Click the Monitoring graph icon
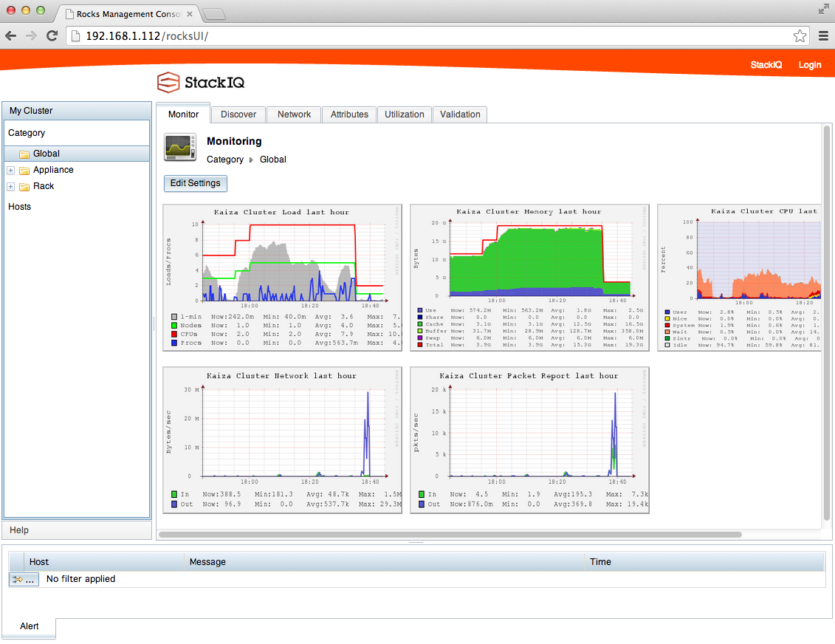 click(x=180, y=148)
